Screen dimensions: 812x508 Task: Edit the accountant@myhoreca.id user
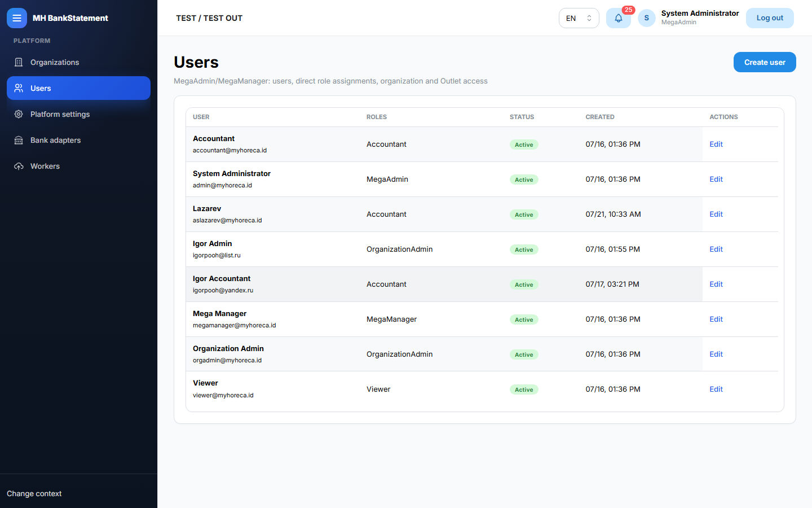click(x=716, y=144)
